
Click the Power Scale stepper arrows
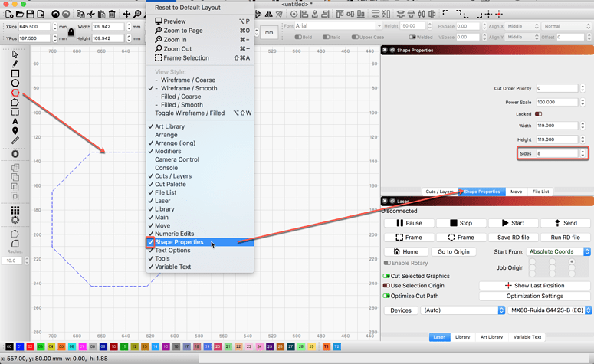pos(583,102)
